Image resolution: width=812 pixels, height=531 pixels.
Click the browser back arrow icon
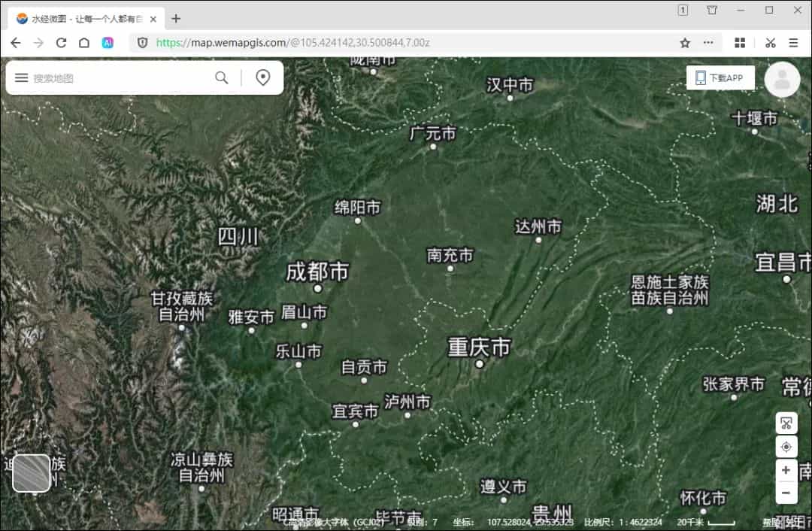pos(15,43)
